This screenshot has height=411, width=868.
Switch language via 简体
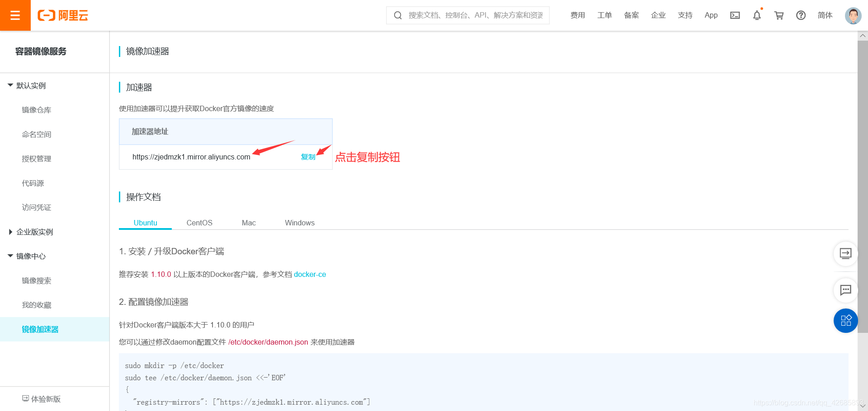825,15
